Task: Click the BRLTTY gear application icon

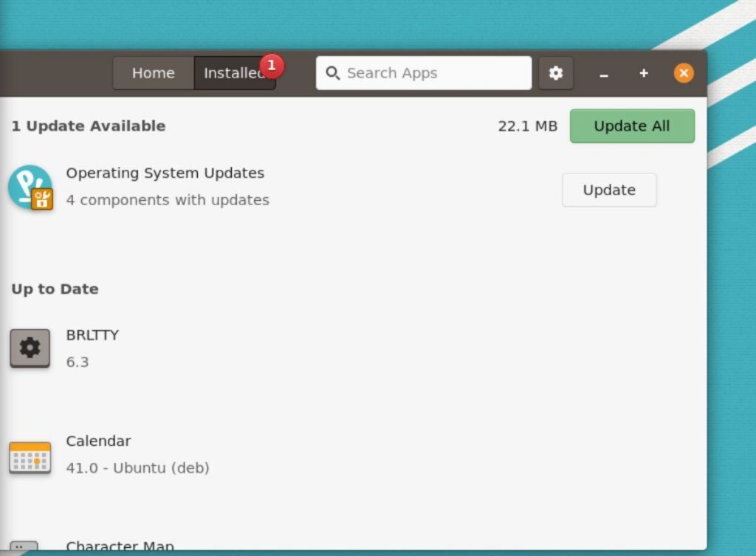Action: pyautogui.click(x=30, y=348)
